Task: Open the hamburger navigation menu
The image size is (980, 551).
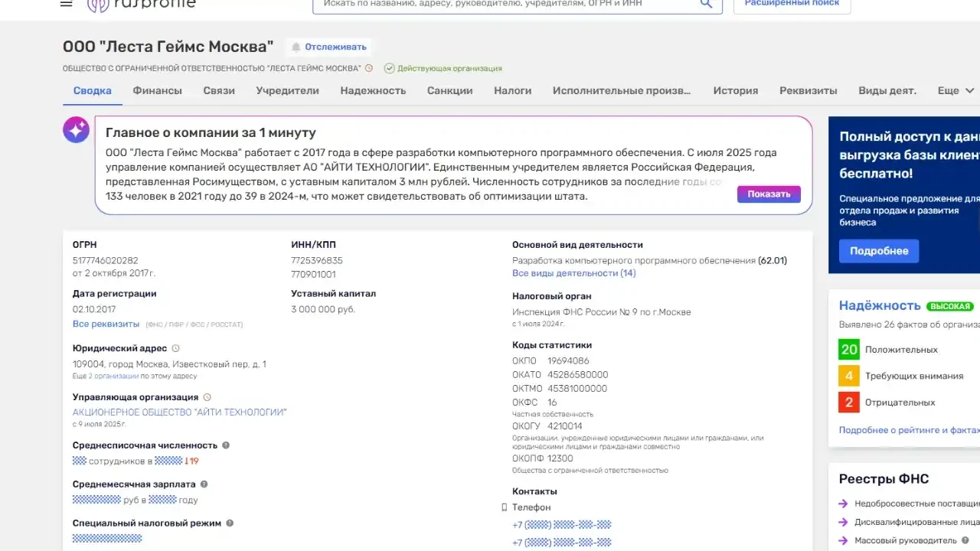Action: click(66, 3)
